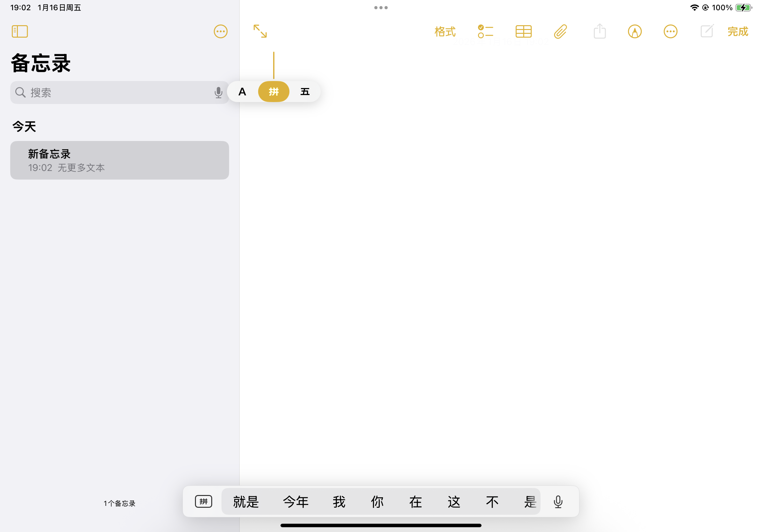762x532 pixels.
Task: Switch input to English A mode
Action: click(x=242, y=92)
